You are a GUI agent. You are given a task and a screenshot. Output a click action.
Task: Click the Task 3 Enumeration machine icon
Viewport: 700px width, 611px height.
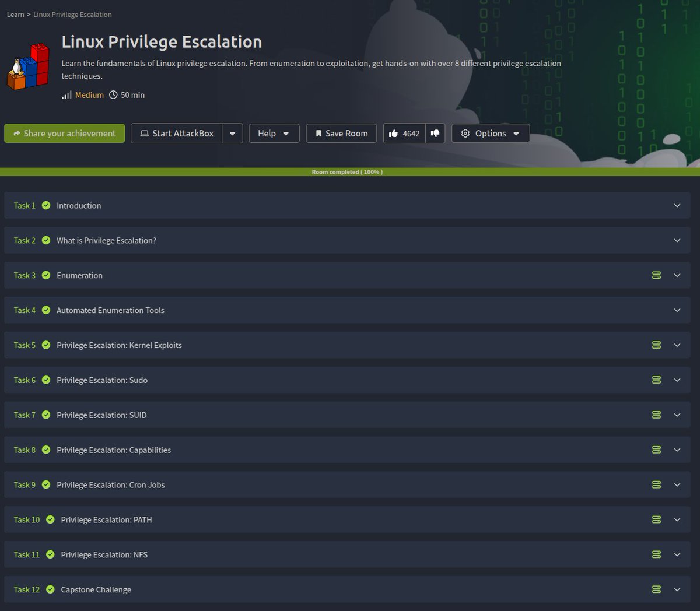tap(656, 275)
